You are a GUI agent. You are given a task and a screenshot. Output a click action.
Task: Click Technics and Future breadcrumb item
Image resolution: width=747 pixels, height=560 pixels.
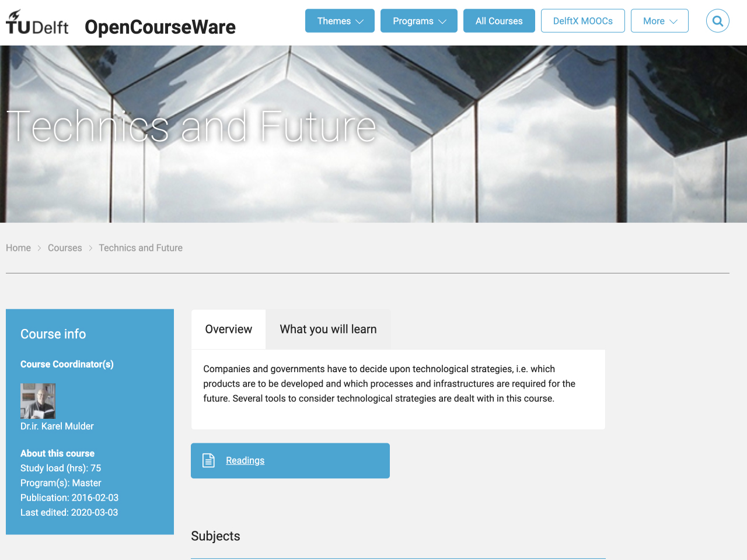(x=141, y=248)
